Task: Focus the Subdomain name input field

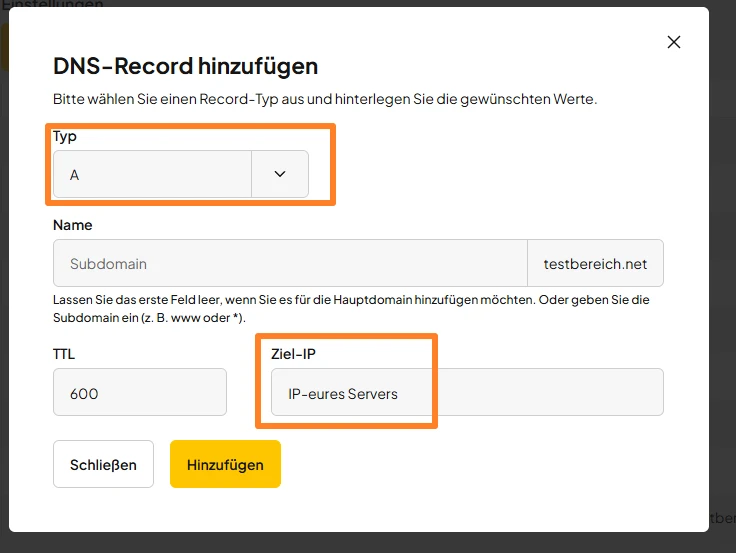Action: [290, 263]
